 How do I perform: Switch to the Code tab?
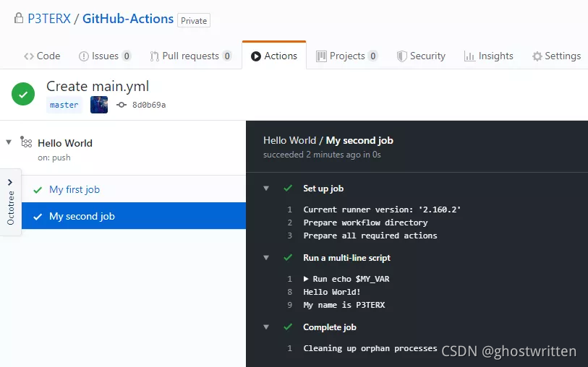tap(42, 56)
